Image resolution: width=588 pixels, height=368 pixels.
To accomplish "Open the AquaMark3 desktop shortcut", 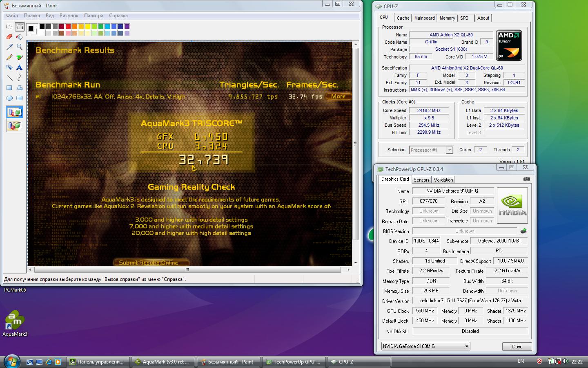I will (x=15, y=323).
